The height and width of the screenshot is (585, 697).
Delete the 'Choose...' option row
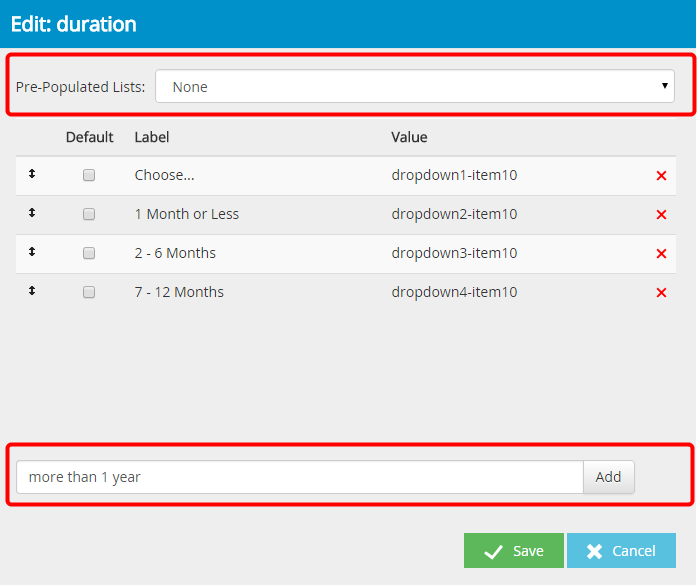(x=661, y=176)
